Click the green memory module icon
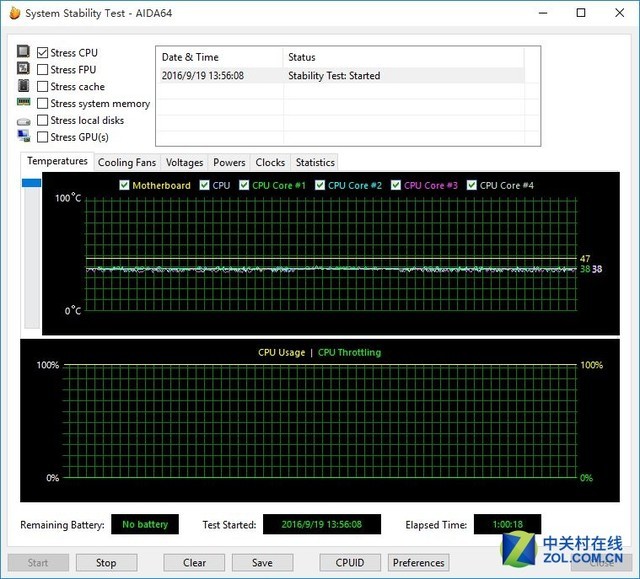This screenshot has height=579, width=640. coord(23,102)
